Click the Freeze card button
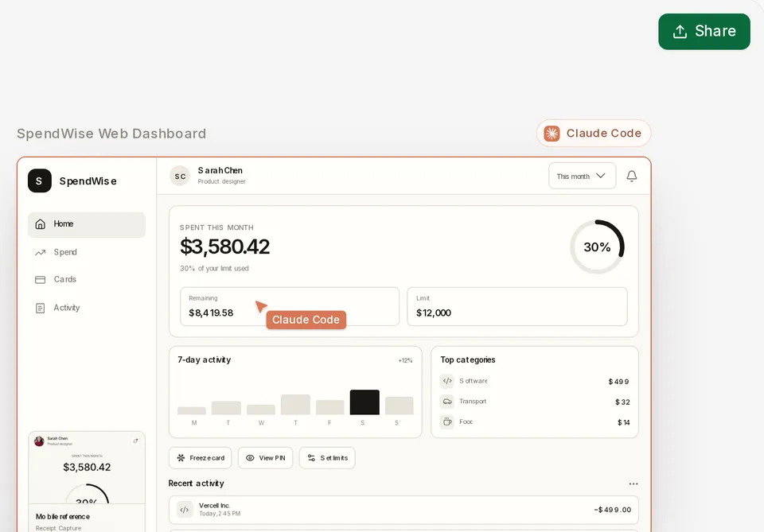The height and width of the screenshot is (532, 764). pyautogui.click(x=201, y=458)
